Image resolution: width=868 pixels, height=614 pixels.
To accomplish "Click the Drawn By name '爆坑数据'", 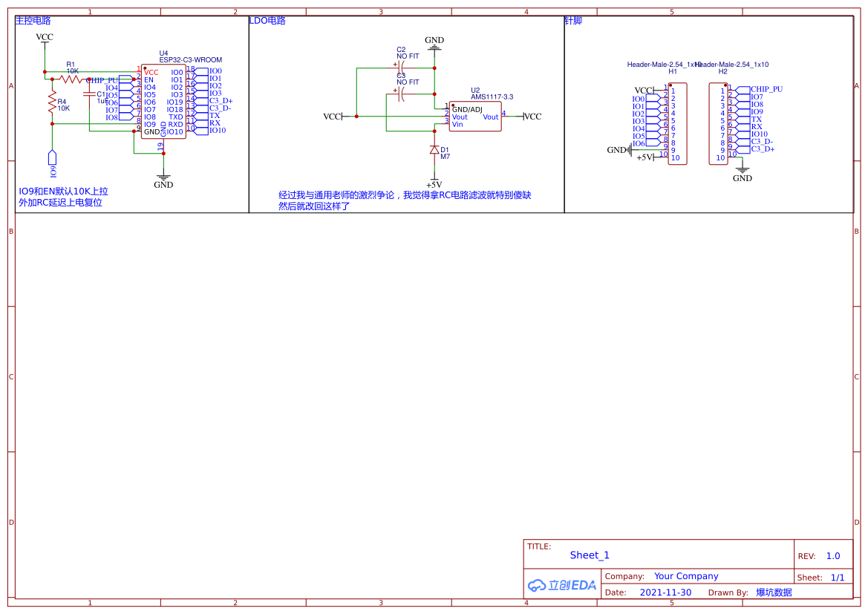I will click(x=774, y=592).
